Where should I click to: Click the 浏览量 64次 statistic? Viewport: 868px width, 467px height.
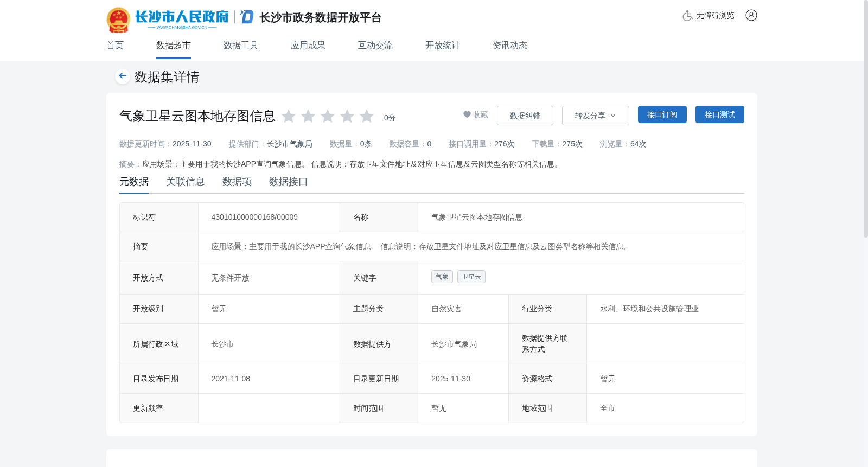[623, 144]
